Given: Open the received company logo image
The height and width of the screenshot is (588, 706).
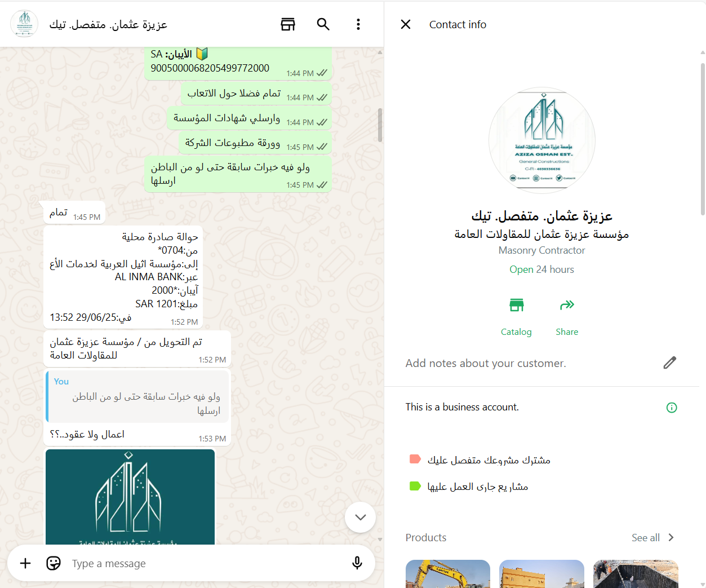Looking at the screenshot, I should (130, 497).
